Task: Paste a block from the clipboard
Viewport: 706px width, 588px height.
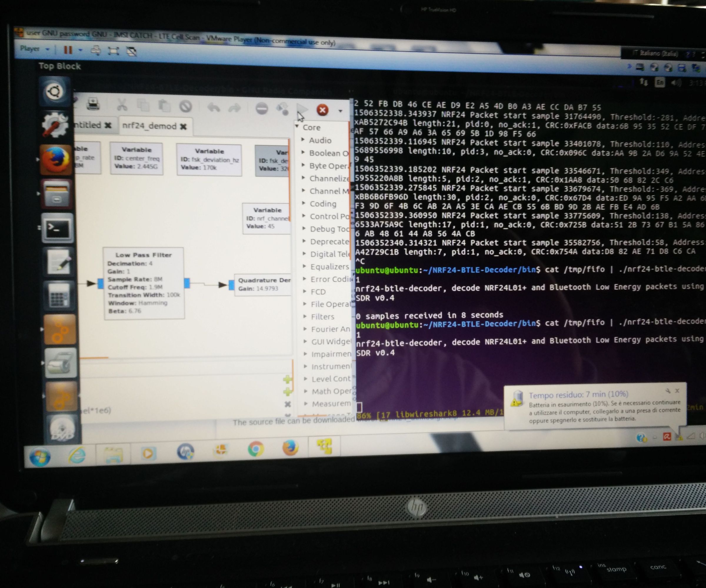Action: point(164,106)
